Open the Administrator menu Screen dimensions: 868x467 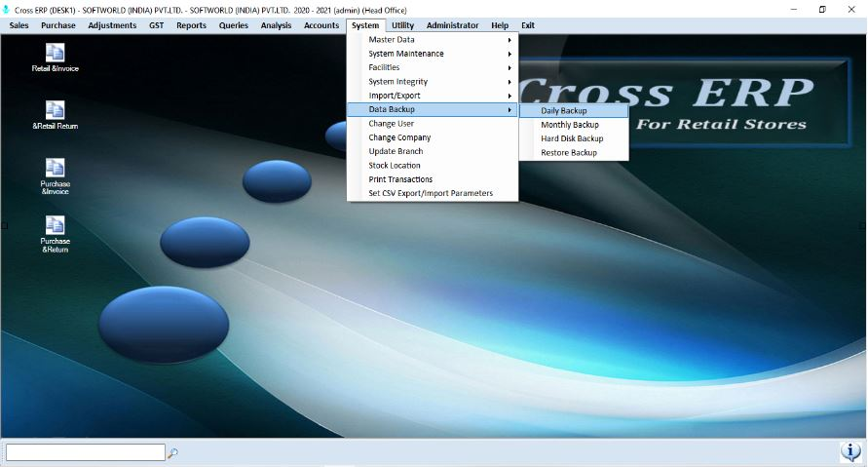point(452,25)
